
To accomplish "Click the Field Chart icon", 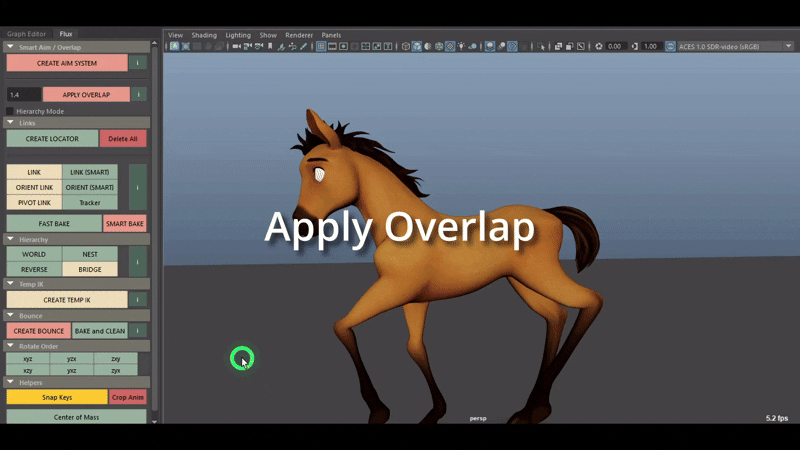I will [x=366, y=46].
